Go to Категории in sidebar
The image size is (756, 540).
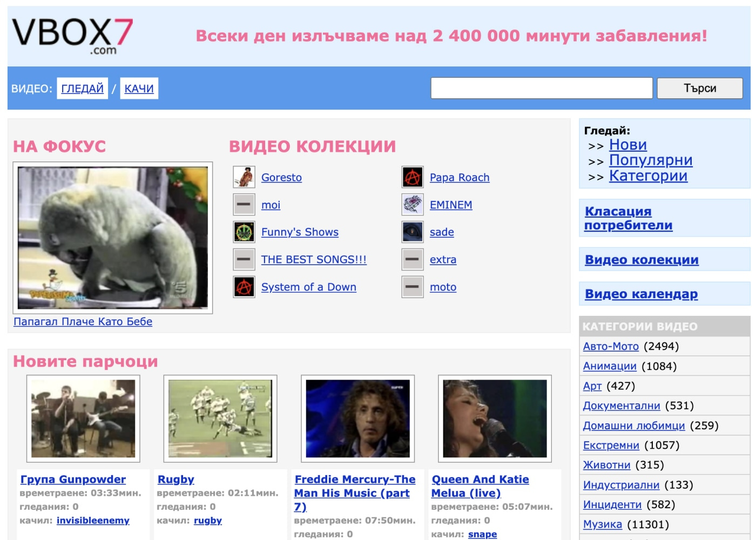tap(648, 176)
